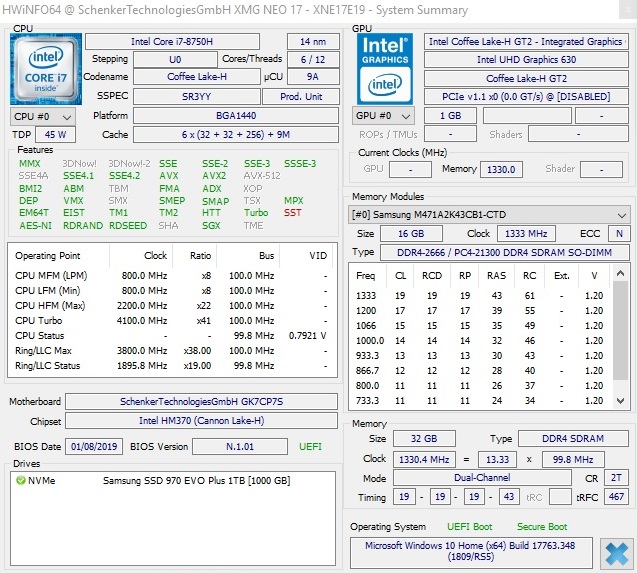Click the SGX feature label
The width and height of the screenshot is (637, 573).
click(x=211, y=226)
